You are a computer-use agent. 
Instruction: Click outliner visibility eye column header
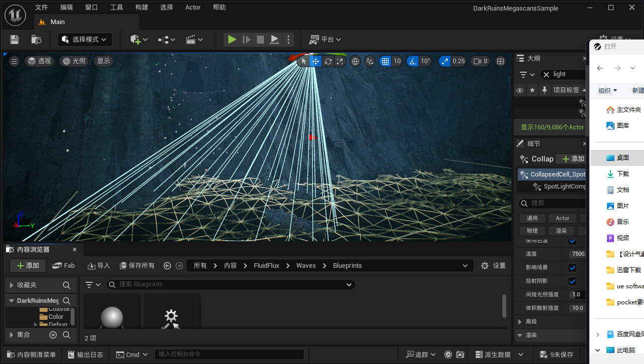tap(520, 90)
